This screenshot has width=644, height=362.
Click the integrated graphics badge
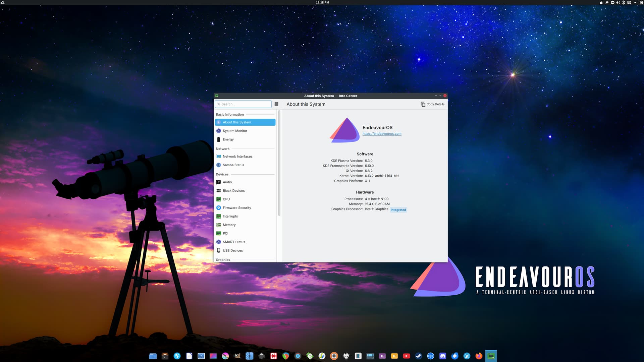398,210
